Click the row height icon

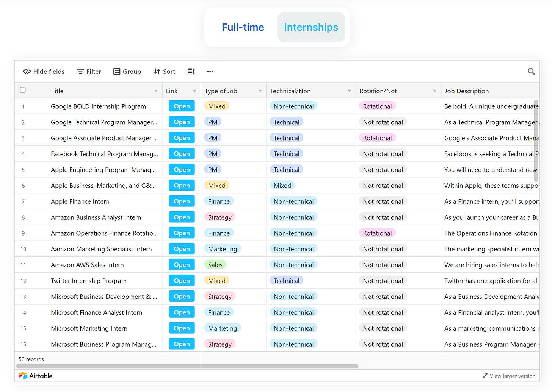click(191, 72)
